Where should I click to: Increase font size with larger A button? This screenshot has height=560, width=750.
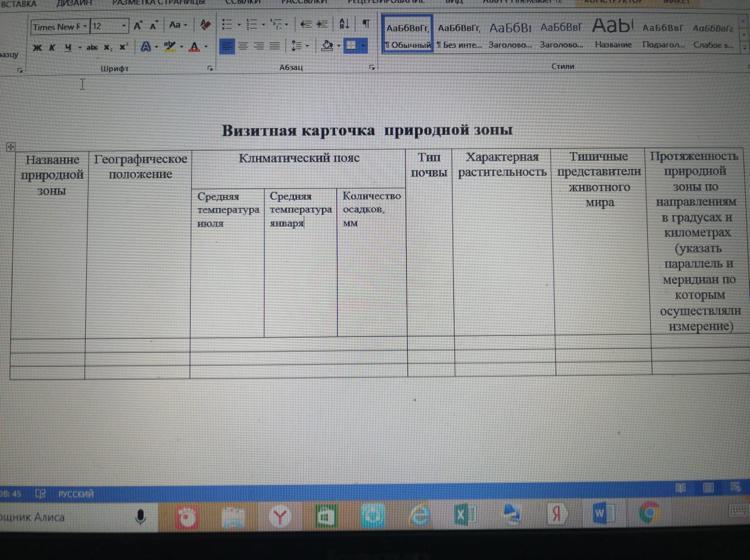tap(137, 26)
